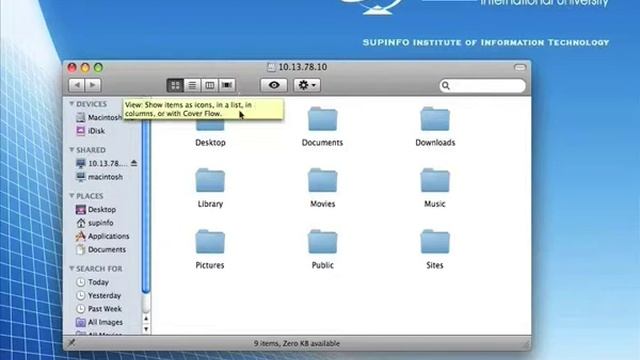The image size is (640, 360).
Task: Switch to icon view
Action: pos(175,85)
